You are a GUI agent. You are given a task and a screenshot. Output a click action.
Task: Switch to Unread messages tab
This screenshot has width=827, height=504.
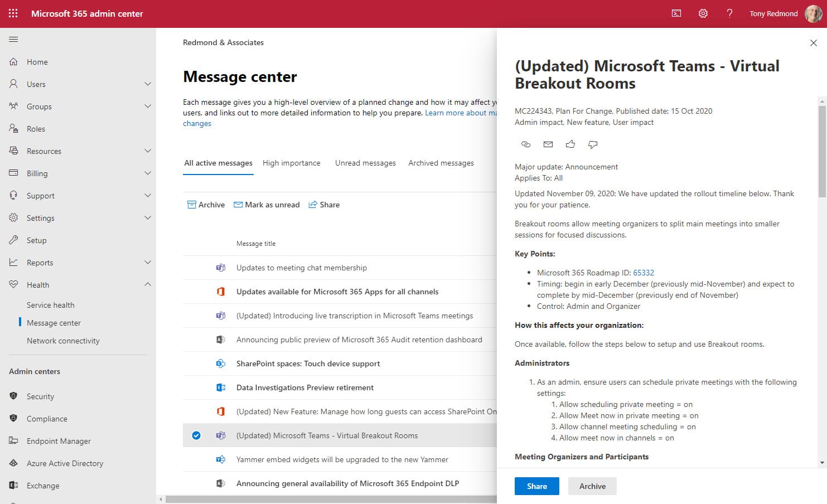(x=365, y=163)
